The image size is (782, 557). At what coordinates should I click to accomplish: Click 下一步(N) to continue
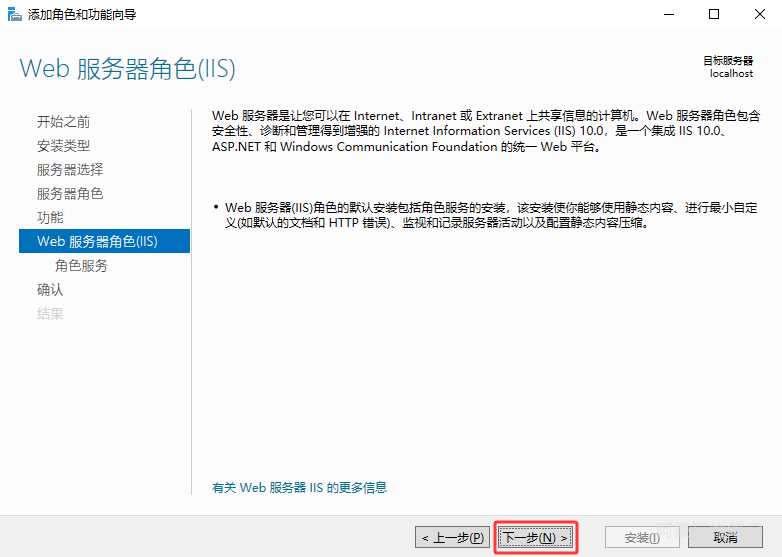point(536,538)
